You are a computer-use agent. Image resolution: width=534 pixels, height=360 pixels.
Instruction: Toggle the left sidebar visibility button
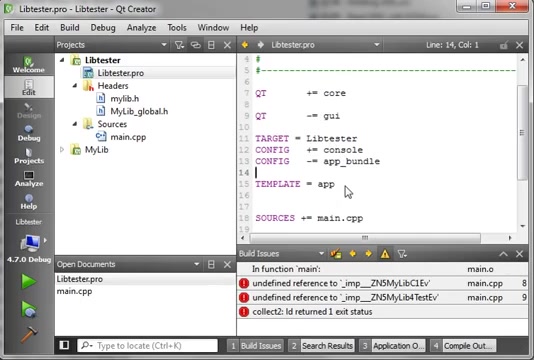pyautogui.click(x=64, y=345)
